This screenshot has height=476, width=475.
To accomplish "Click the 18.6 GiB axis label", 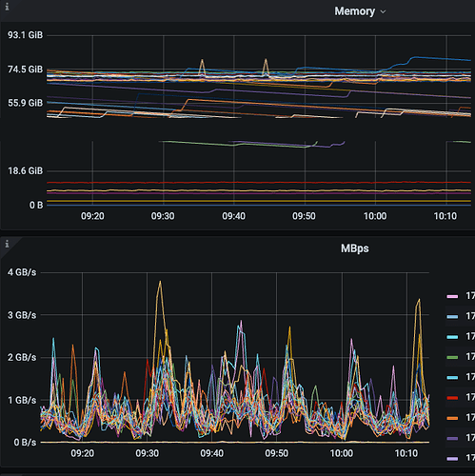I will (x=25, y=171).
